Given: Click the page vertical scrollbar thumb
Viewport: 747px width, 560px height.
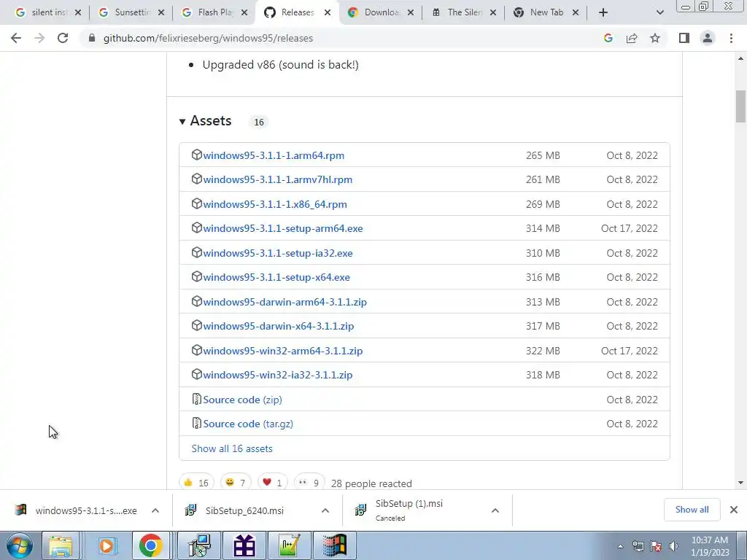Looking at the screenshot, I should point(740,106).
